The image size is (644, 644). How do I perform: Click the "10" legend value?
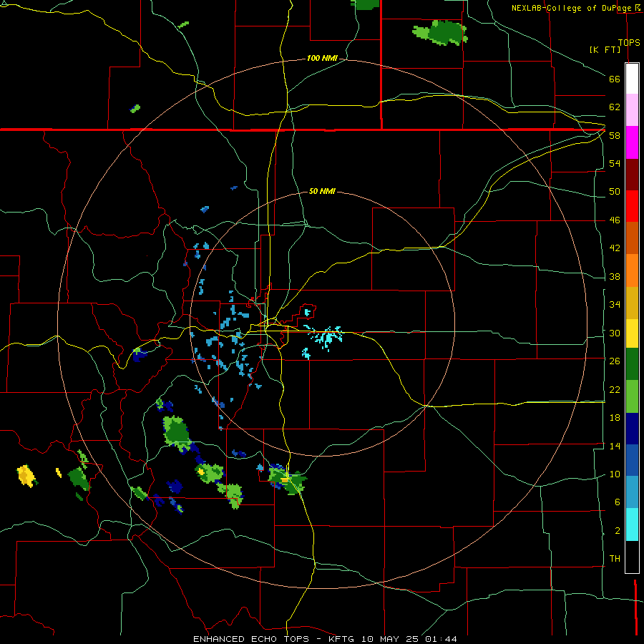615,474
